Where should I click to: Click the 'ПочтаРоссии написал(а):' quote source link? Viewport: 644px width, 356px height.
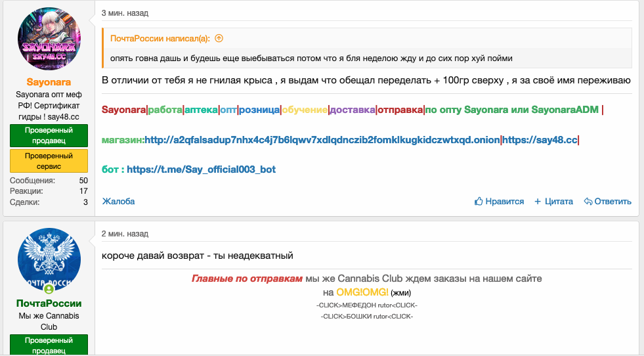point(160,39)
